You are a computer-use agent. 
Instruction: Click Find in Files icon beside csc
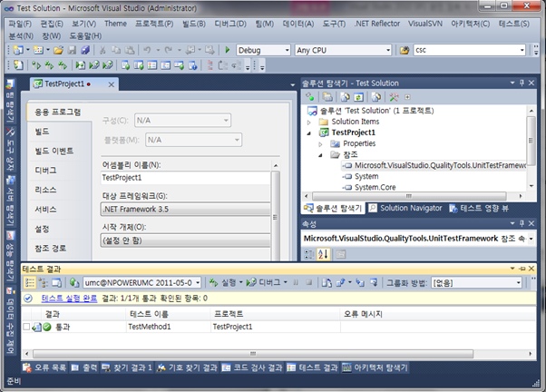(x=405, y=50)
